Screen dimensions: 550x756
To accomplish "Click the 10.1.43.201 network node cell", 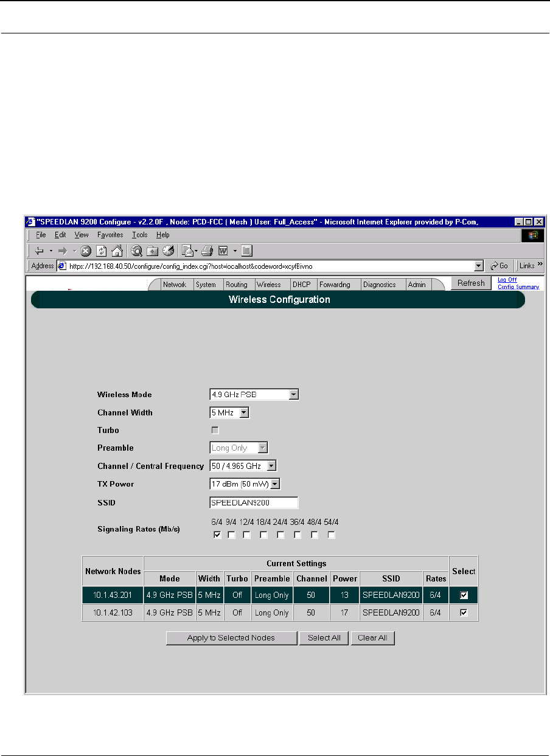I will tap(113, 595).
